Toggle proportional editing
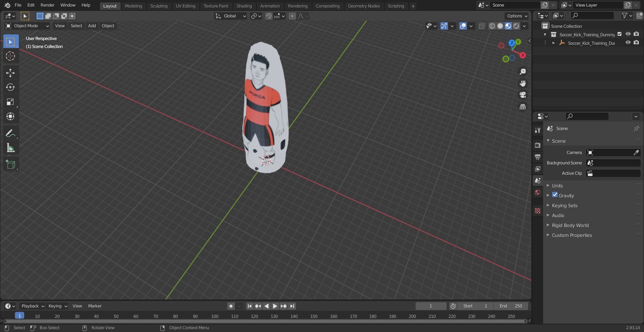This screenshot has height=332, width=644. 292,16
